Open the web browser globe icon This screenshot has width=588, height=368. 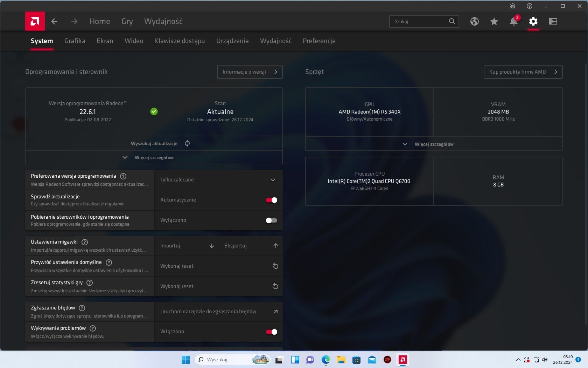474,21
